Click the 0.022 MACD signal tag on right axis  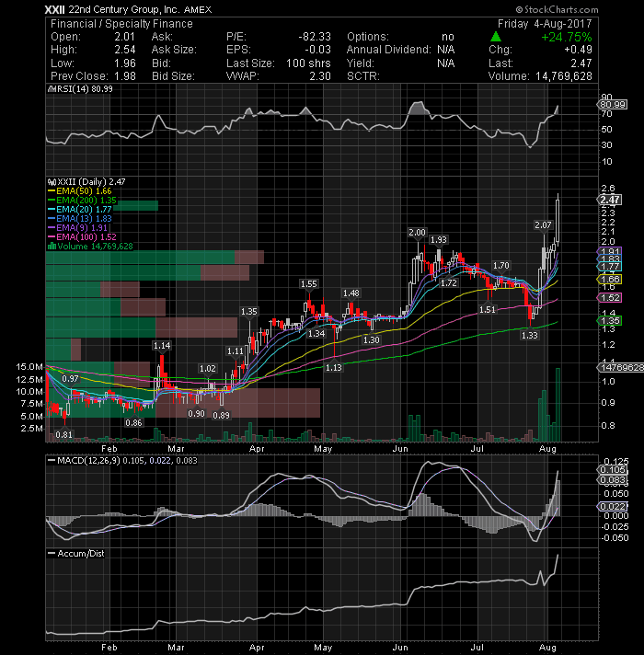click(x=613, y=506)
